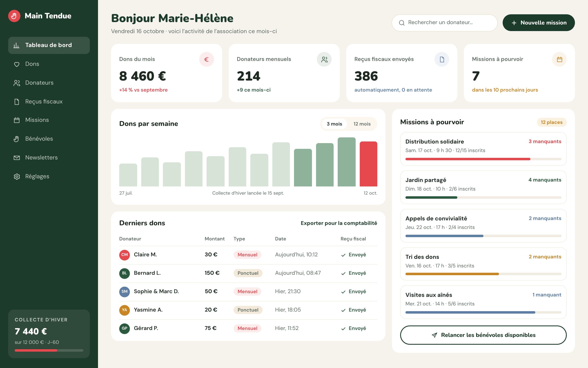Switch the chart to 3 mois
The image size is (588, 368).
click(x=334, y=124)
